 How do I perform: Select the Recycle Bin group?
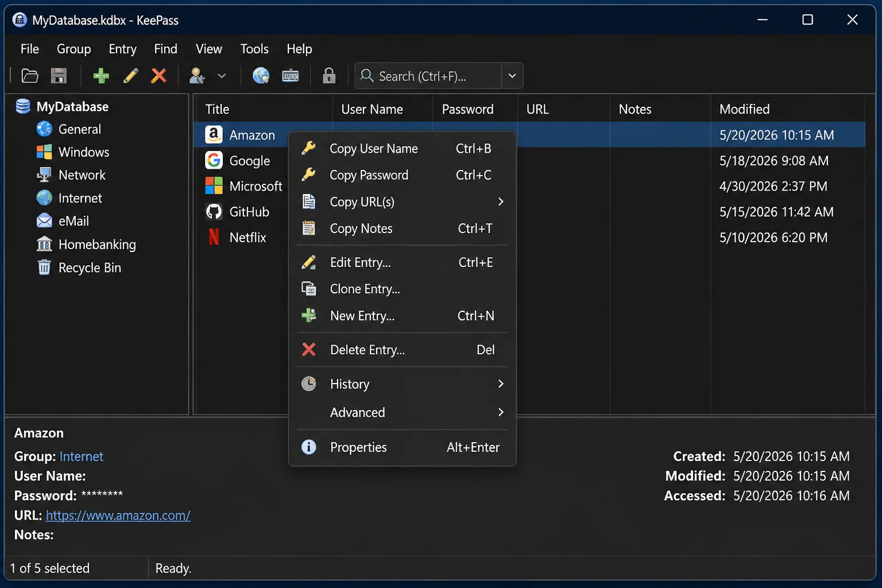click(79, 268)
